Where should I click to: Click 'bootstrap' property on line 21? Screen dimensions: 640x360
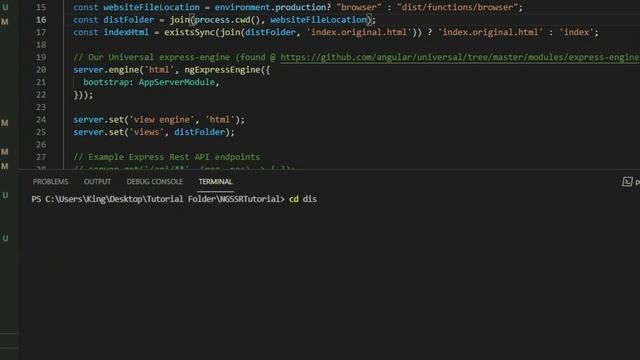pyautogui.click(x=106, y=82)
